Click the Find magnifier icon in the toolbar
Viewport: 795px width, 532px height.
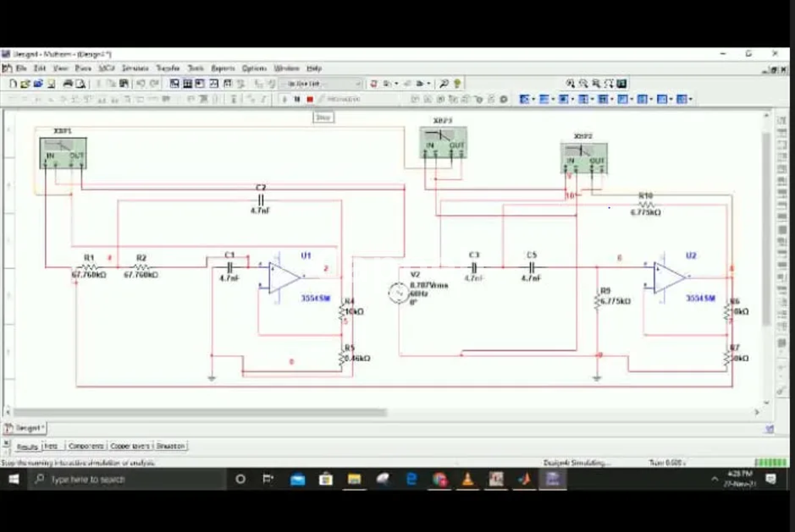coord(444,84)
